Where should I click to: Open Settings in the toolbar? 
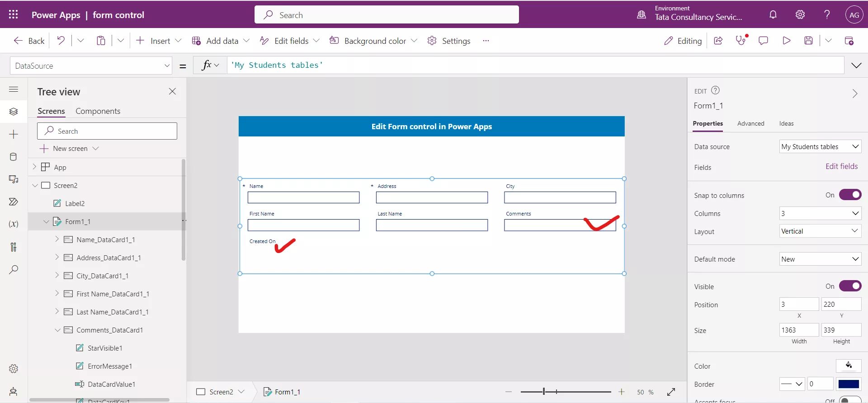tap(449, 41)
